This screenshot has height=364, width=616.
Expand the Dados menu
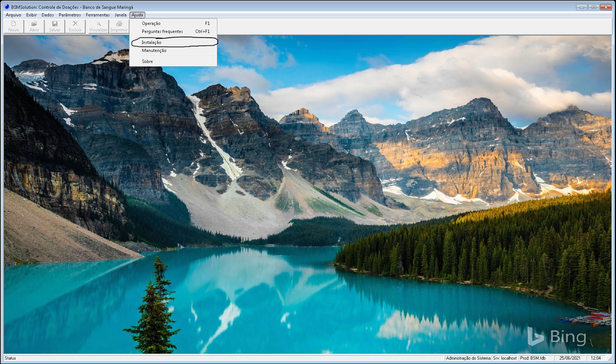(48, 15)
